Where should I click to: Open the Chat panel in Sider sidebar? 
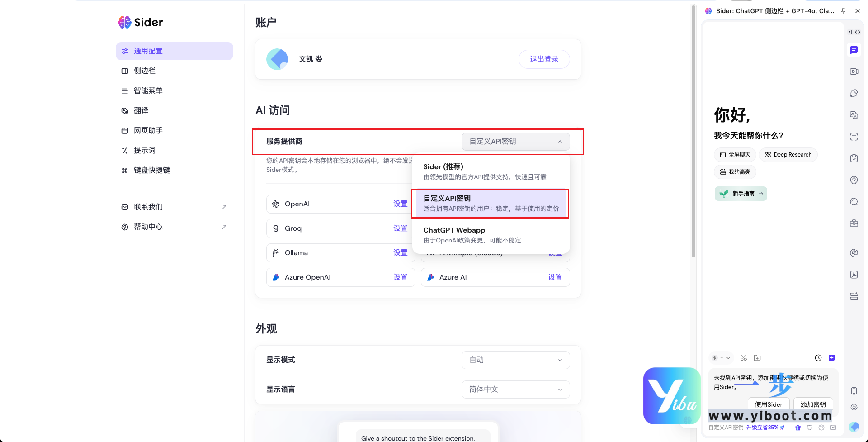pos(854,50)
